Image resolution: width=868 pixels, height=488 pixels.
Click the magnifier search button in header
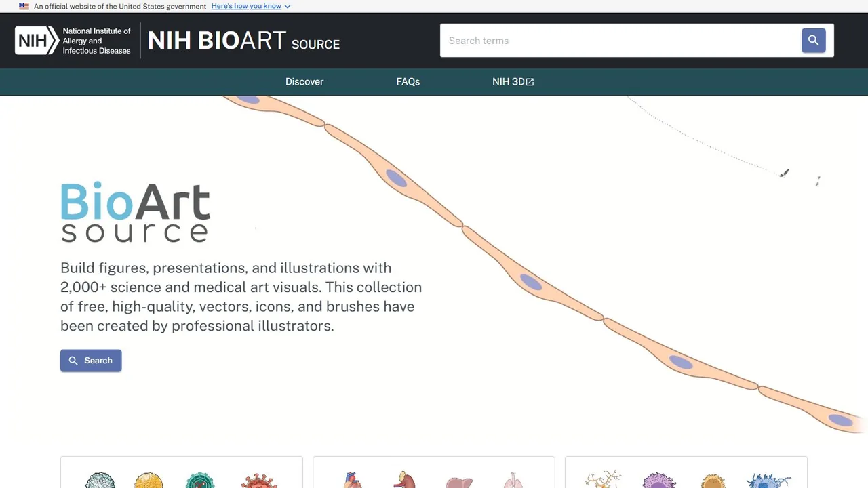tap(813, 41)
